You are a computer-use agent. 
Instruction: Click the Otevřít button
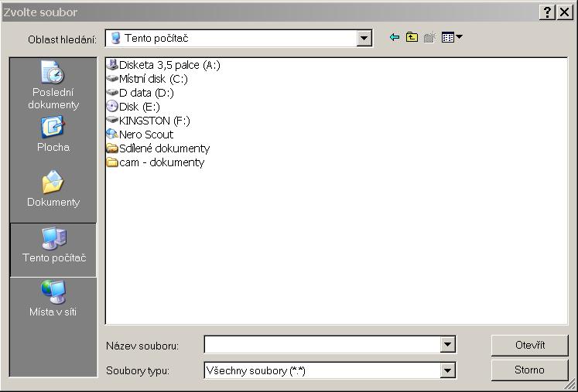[x=529, y=345]
